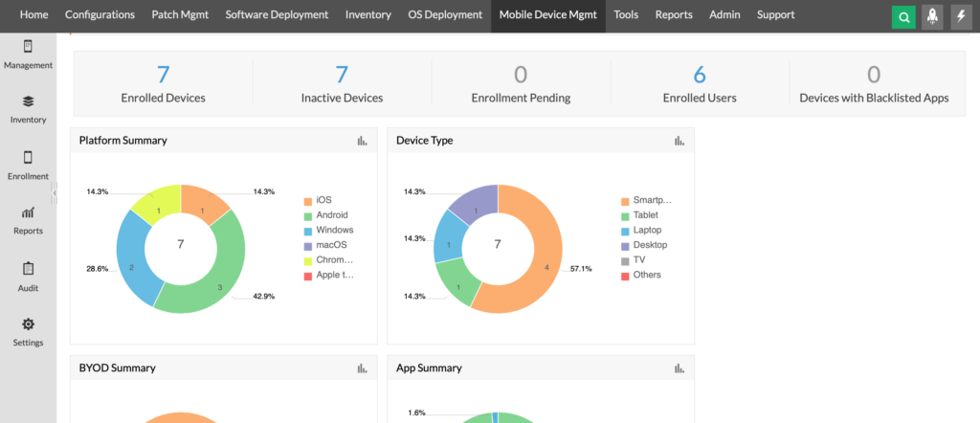Screen dimensions: 980x423
Task: Collapse the left sidebar panel handle
Action: (x=55, y=192)
